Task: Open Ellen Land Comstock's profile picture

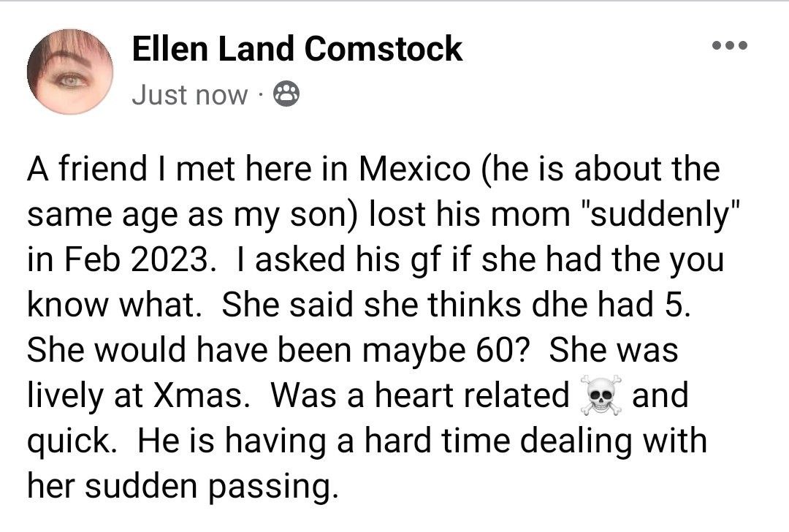Action: tap(69, 73)
